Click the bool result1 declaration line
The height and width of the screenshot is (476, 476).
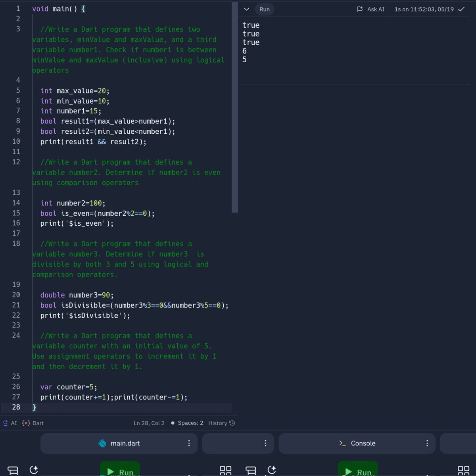tap(107, 121)
